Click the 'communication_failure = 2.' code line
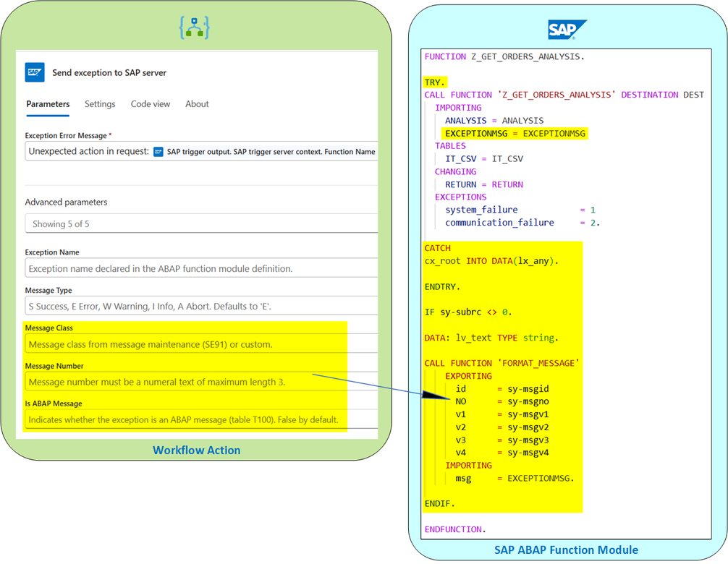Viewport: 728px width, 564px height. pyautogui.click(x=522, y=223)
